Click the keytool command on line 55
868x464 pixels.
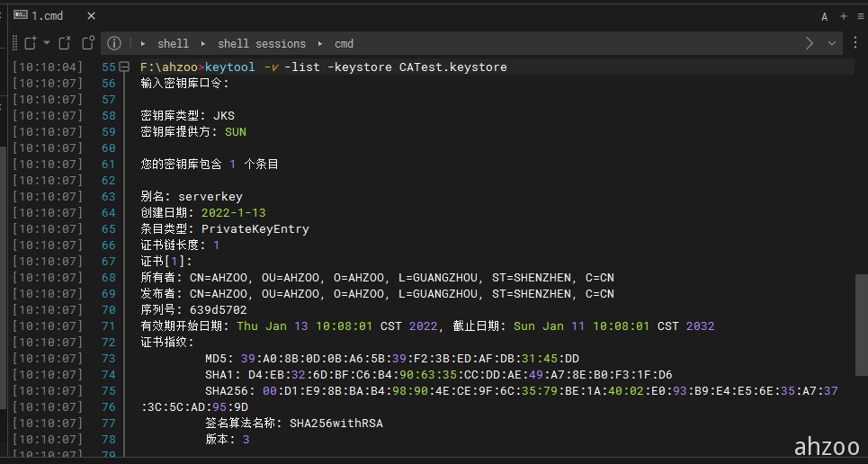[230, 67]
